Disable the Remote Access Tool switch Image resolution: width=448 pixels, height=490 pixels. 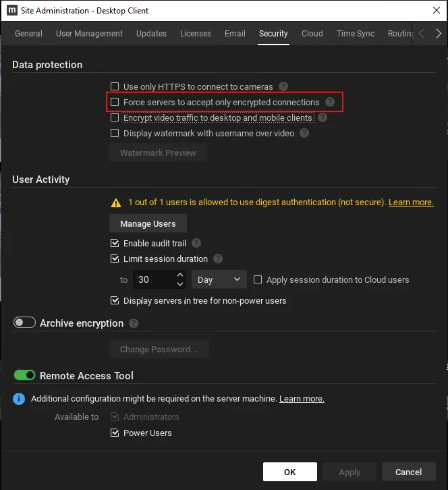coord(24,375)
